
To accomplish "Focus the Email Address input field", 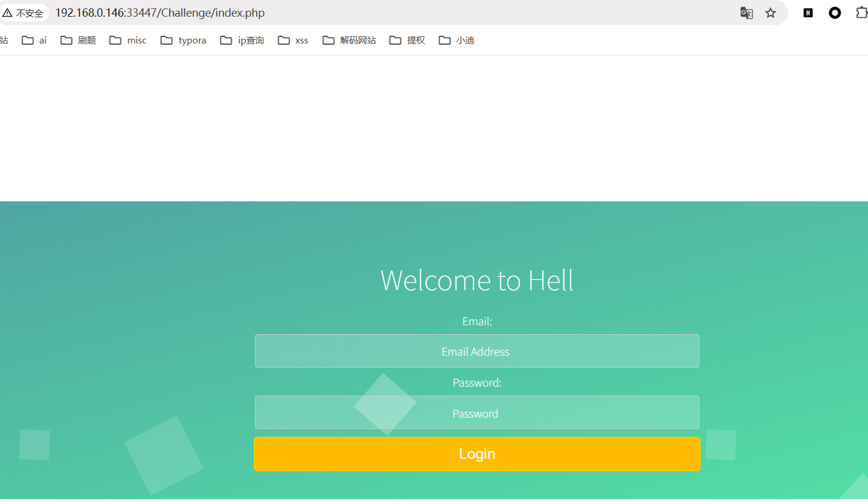I will pos(477,351).
